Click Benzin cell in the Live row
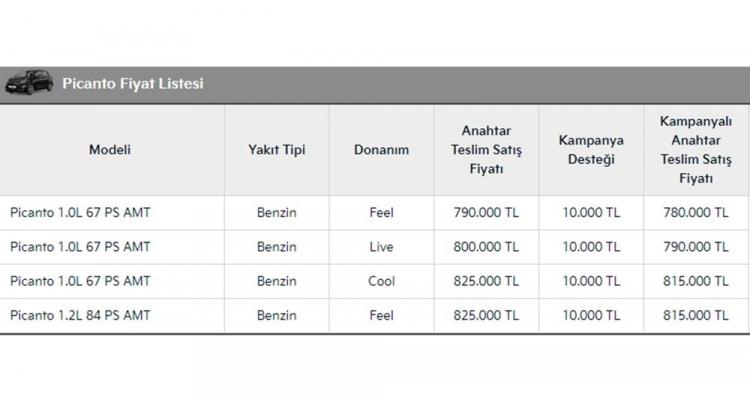Image resolution: width=750 pixels, height=396 pixels. [276, 247]
